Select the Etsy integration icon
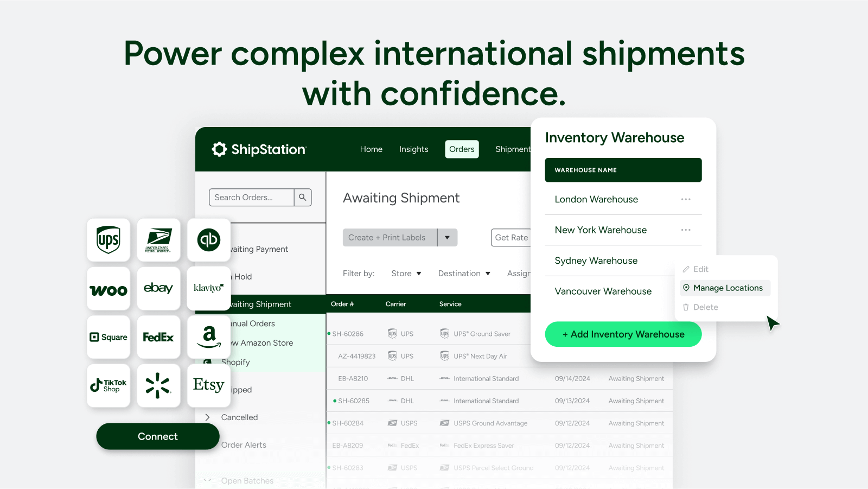The width and height of the screenshot is (868, 489). (x=209, y=386)
